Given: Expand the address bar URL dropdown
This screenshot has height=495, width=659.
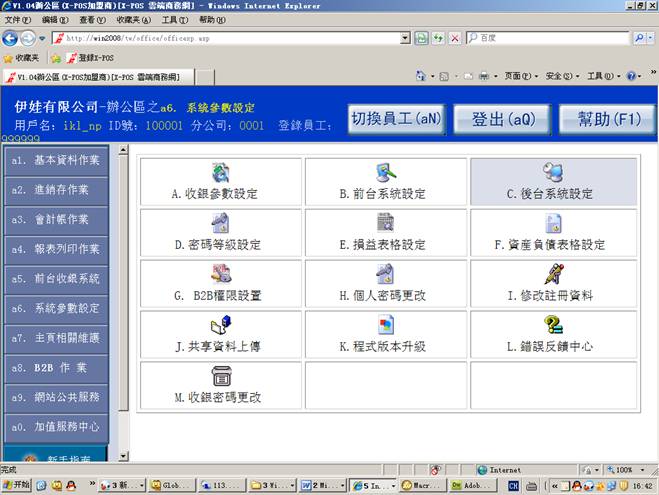Looking at the screenshot, I should [x=406, y=38].
